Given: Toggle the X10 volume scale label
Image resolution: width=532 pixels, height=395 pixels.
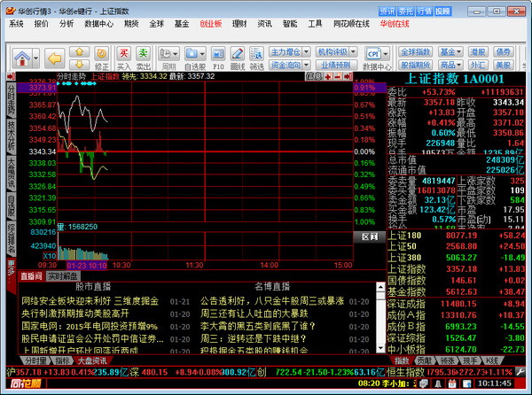Looking at the screenshot, I should pos(50,256).
